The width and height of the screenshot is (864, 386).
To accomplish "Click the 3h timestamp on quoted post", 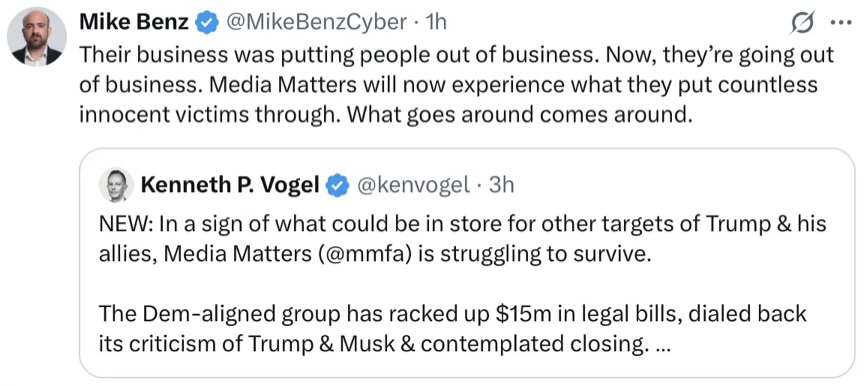I will (x=501, y=186).
